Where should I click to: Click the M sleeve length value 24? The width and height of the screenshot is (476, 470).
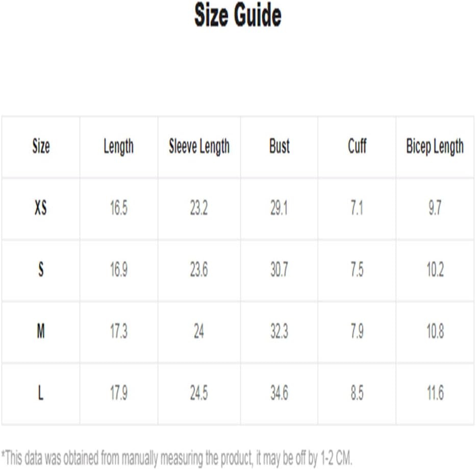pyautogui.click(x=199, y=331)
